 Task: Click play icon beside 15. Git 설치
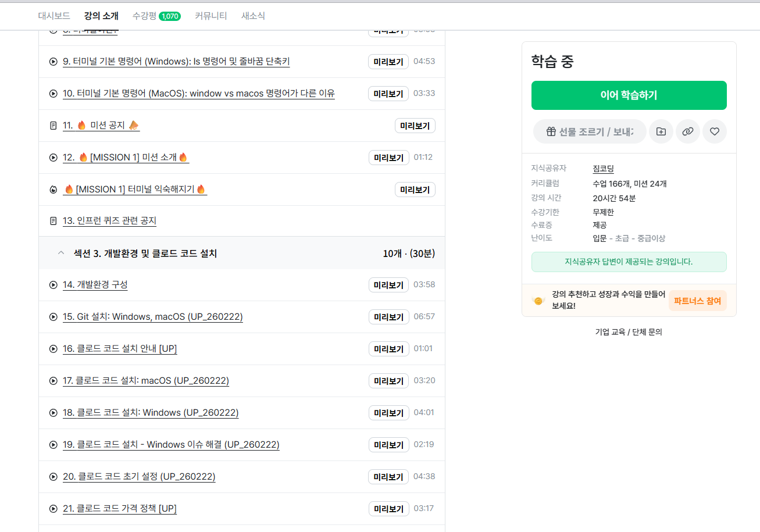[53, 317]
